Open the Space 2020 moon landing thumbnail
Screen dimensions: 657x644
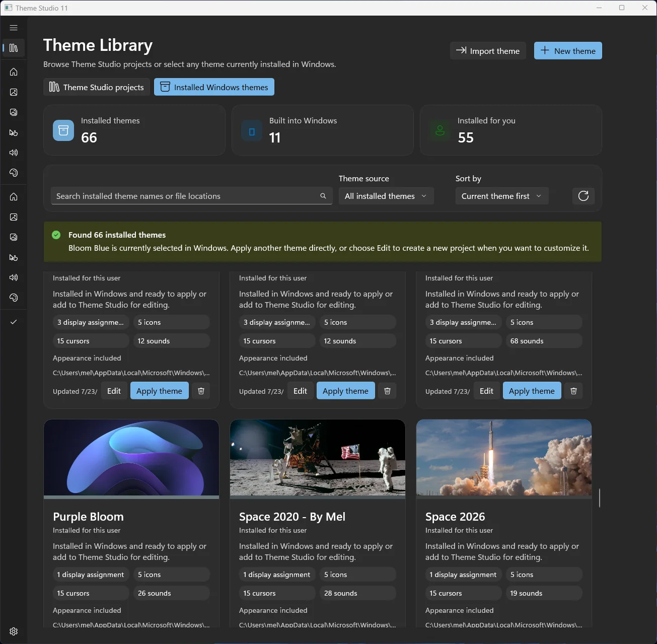pos(318,458)
